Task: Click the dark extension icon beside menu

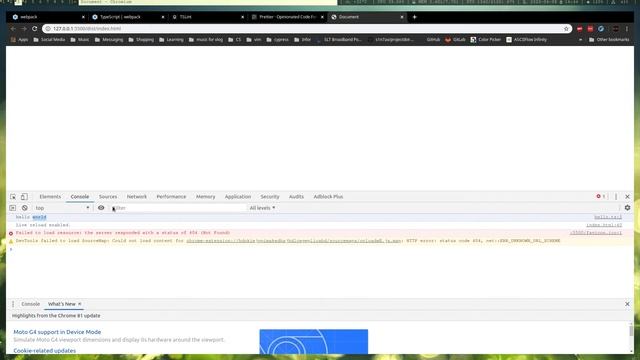Action: pyautogui.click(x=616, y=29)
